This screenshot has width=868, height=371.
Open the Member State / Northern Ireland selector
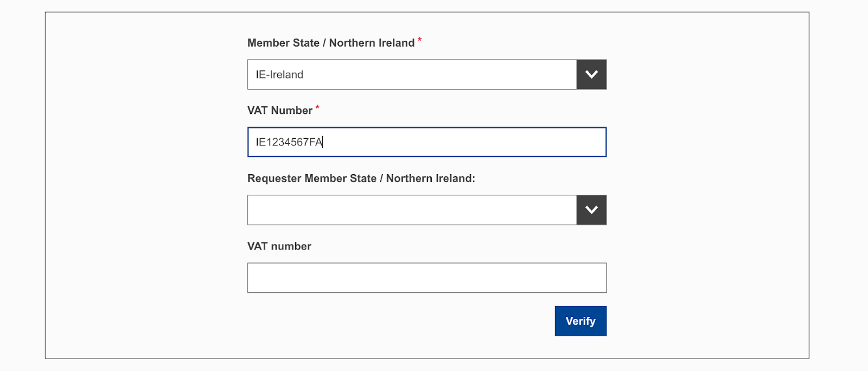click(412, 74)
